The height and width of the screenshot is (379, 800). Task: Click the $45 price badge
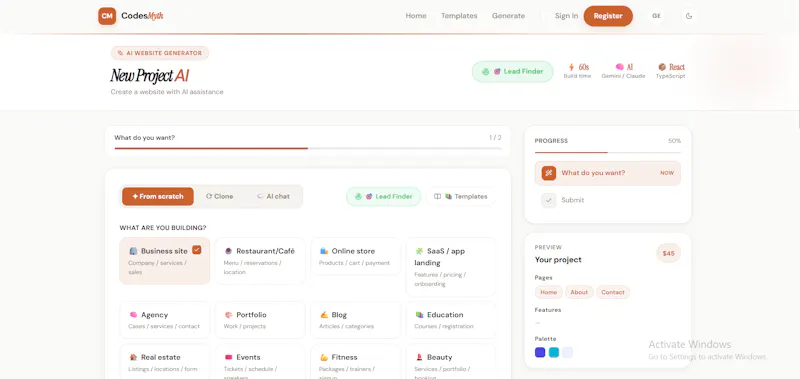668,253
